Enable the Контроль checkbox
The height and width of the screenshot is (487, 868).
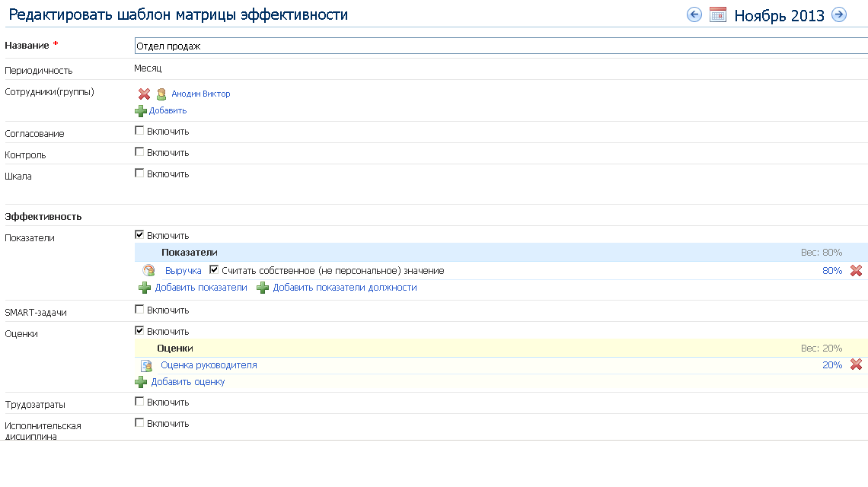tap(139, 152)
